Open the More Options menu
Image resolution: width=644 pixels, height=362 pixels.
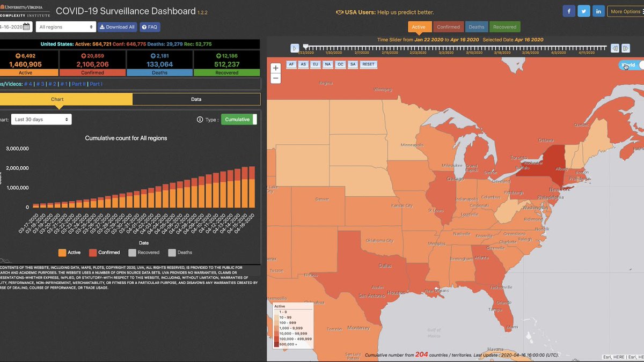point(625,11)
